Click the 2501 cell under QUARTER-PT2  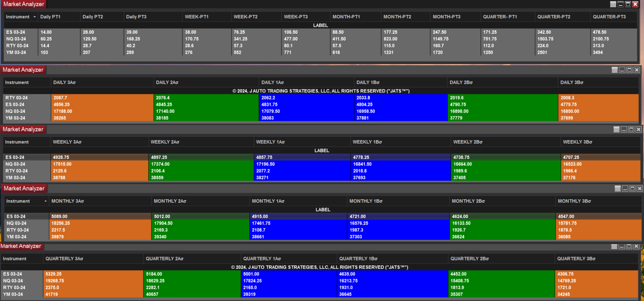(x=563, y=53)
